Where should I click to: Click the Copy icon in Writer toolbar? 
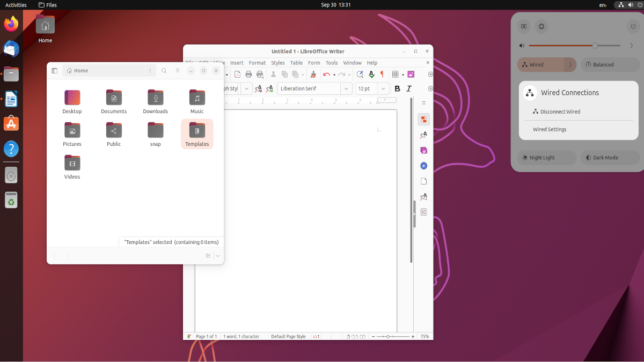click(x=284, y=75)
